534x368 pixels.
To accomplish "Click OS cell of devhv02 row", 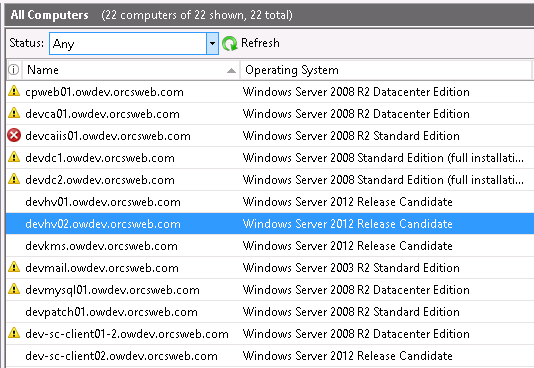I will point(347,224).
